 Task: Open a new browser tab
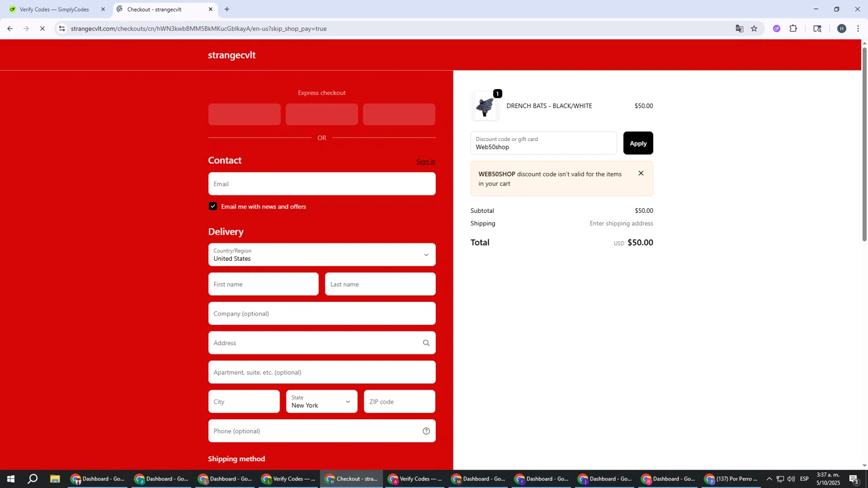coord(227,9)
